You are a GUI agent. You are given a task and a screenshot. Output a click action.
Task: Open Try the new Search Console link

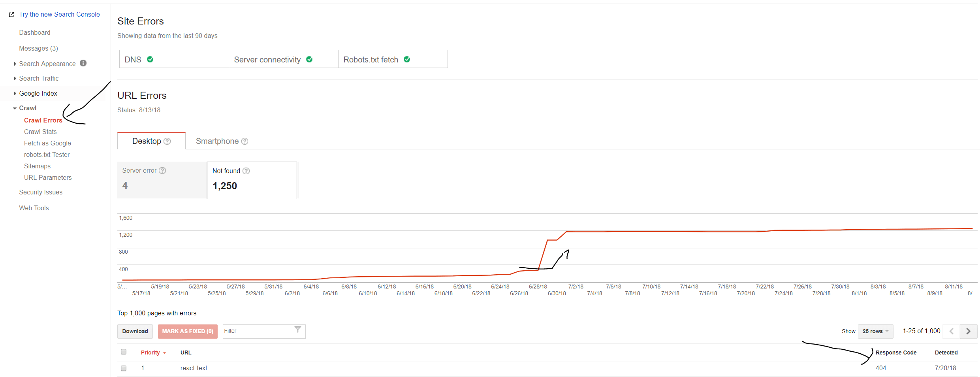(x=59, y=15)
